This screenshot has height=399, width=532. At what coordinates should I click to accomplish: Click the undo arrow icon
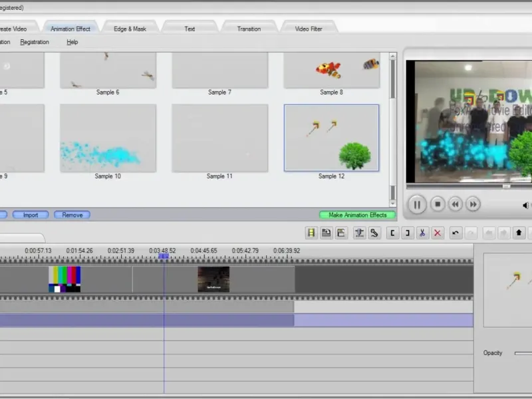point(456,233)
